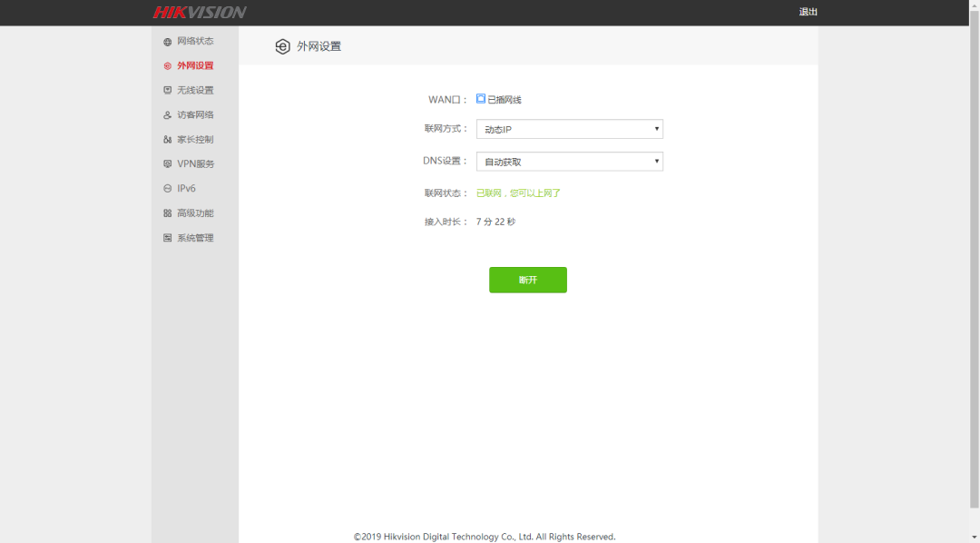Click the VPN服务 shield icon
The height and width of the screenshot is (543, 980).
pos(167,164)
